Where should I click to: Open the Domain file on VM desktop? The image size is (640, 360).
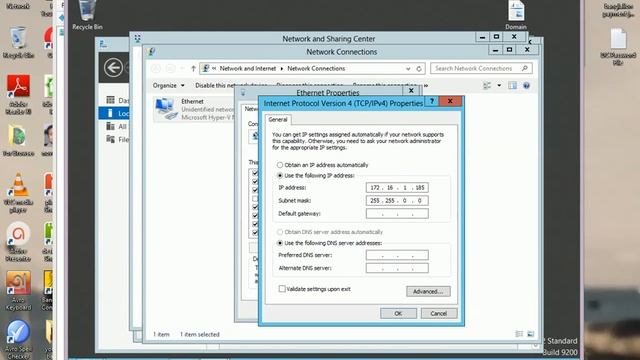(516, 15)
